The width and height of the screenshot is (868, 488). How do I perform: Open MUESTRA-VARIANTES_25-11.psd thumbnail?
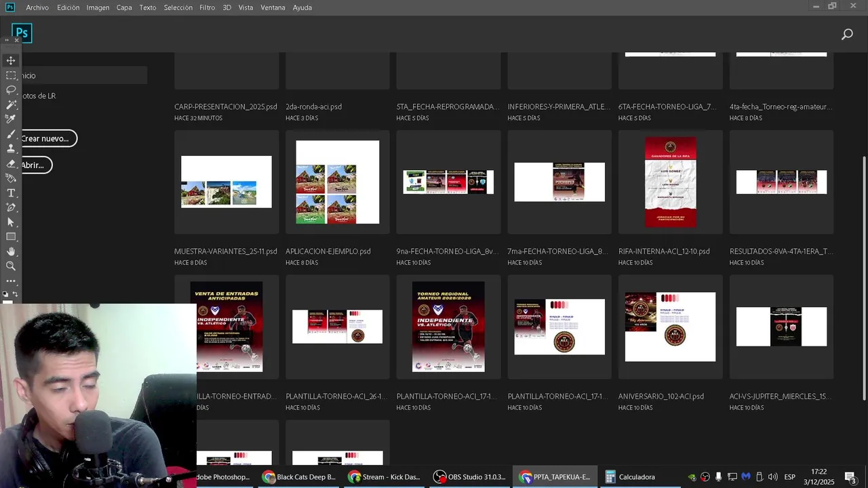pos(226,182)
